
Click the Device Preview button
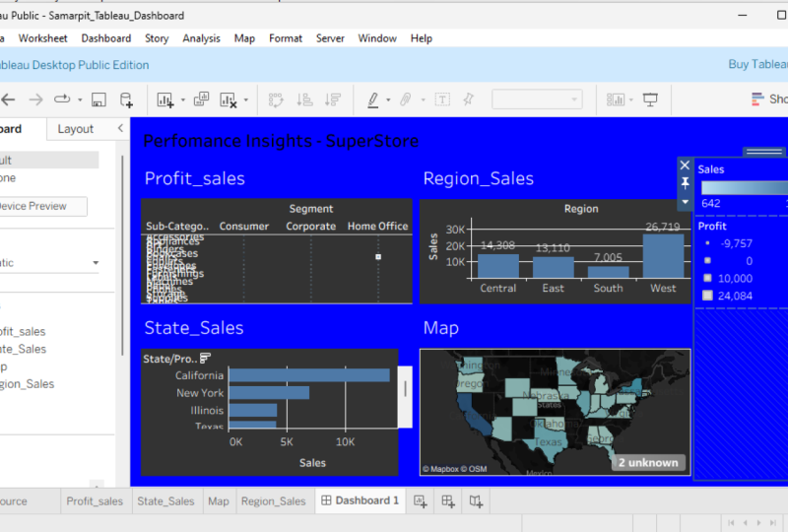click(41, 206)
